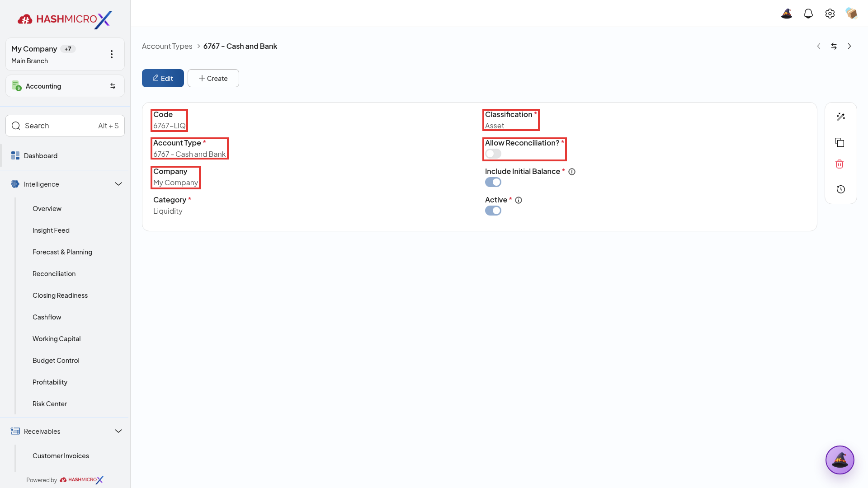Go back to Account Types breadcrumb
This screenshot has width=868, height=488.
(x=167, y=46)
